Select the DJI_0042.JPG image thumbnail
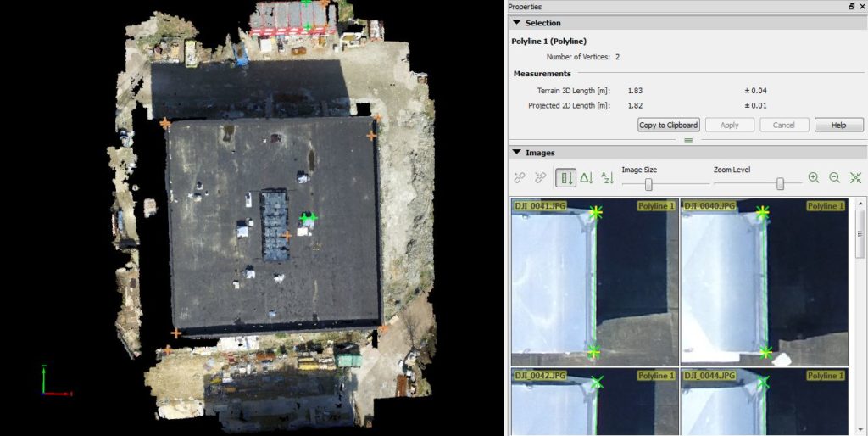 (595, 402)
